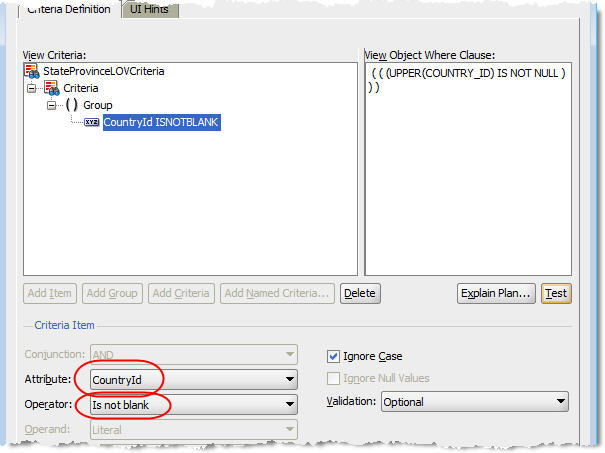605x453 pixels.
Task: Click the Explain Plan button
Action: [x=494, y=293]
